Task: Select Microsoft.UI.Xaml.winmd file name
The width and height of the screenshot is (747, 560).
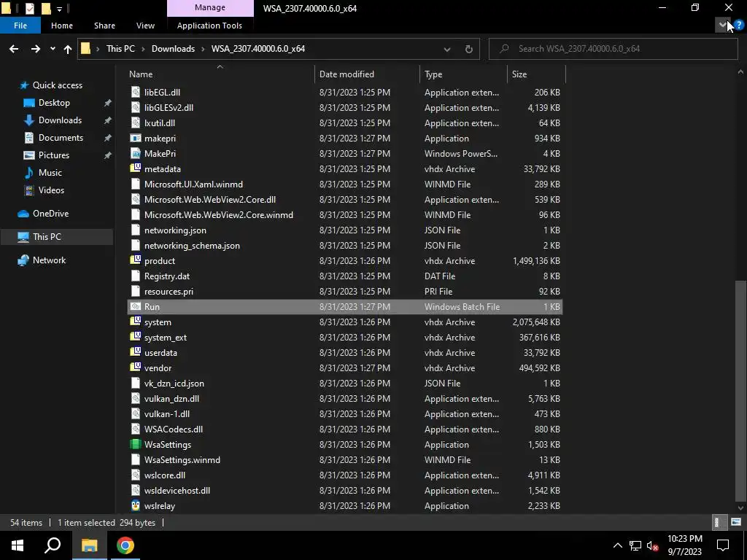Action: (x=193, y=184)
